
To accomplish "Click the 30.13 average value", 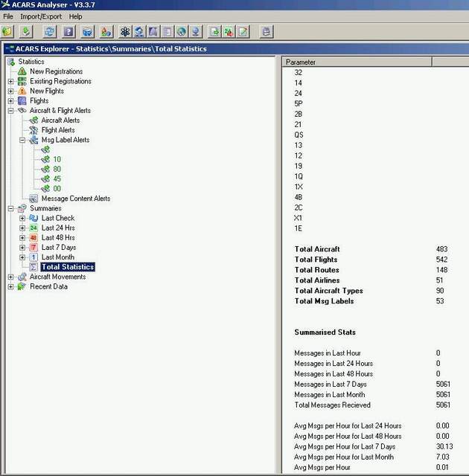I will [444, 446].
